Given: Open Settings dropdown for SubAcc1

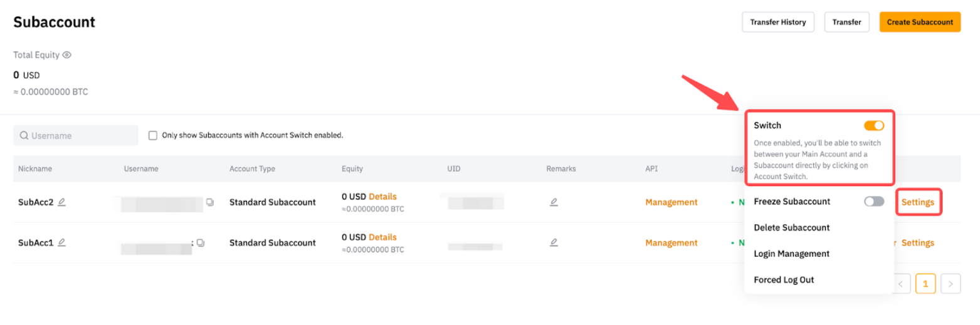Looking at the screenshot, I should tap(918, 243).
